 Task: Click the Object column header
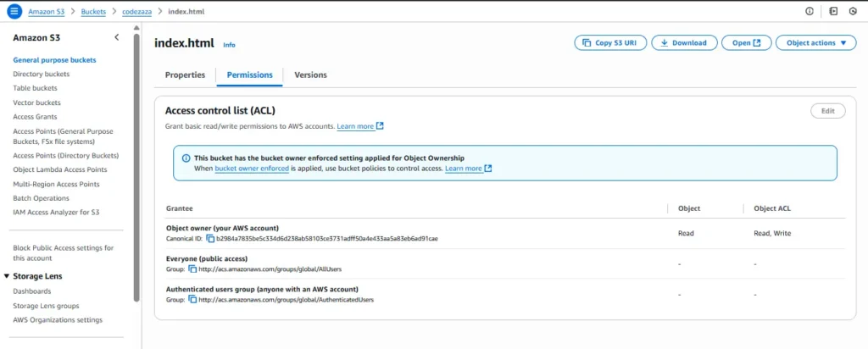pos(689,208)
